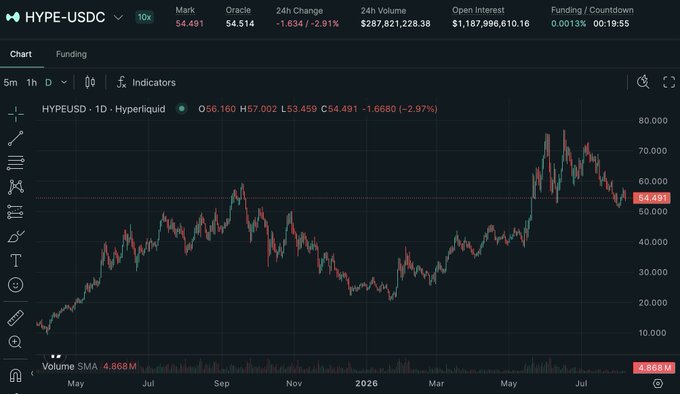Screen dimensions: 680x394
Task: Click the high value H57.002 in legend
Action: coord(258,109)
